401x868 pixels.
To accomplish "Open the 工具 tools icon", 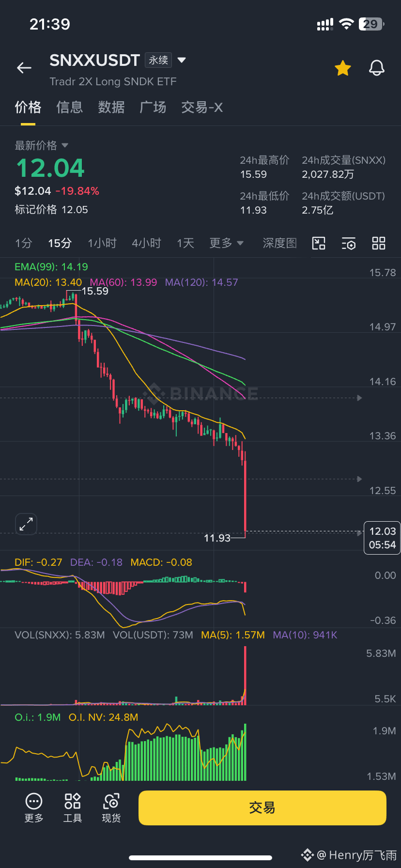I will click(73, 808).
